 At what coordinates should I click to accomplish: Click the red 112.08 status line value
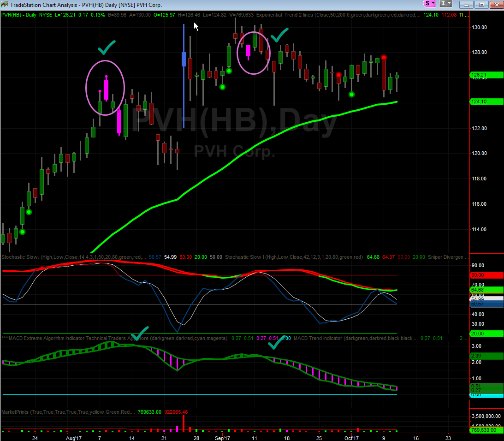click(x=449, y=15)
